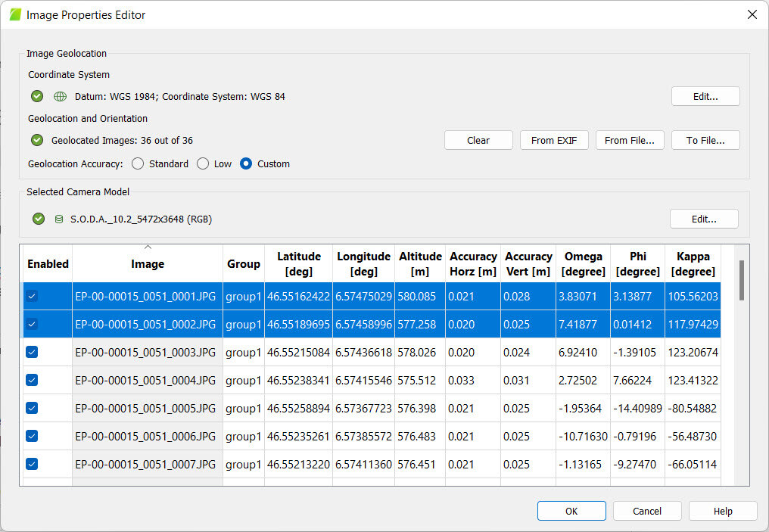
Task: Click the camera icon next to S.O.D.A. model
Action: click(x=59, y=219)
